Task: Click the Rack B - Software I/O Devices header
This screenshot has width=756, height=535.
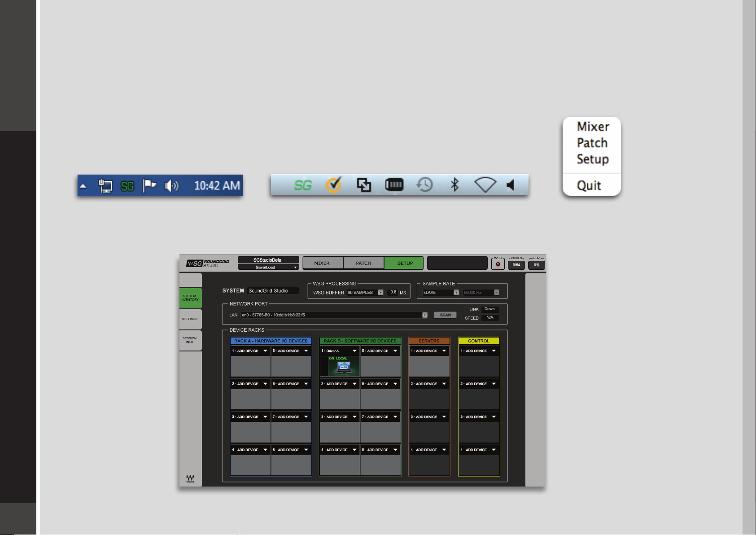Action: tap(360, 341)
